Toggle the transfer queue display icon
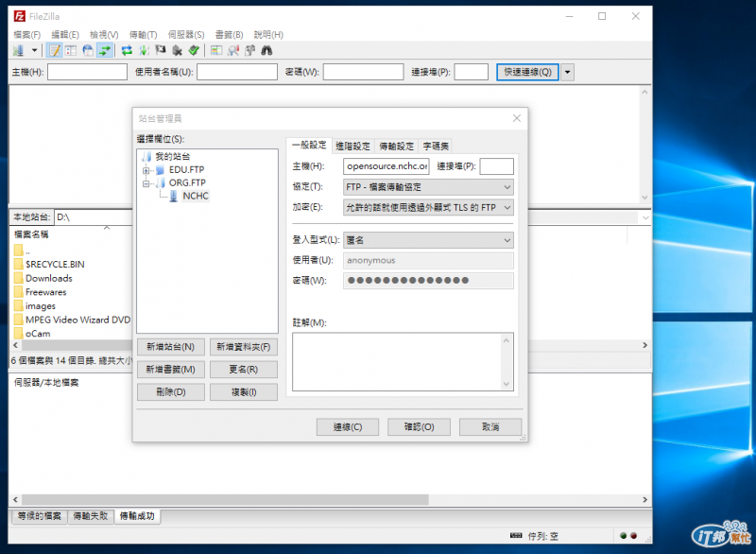 [105, 51]
